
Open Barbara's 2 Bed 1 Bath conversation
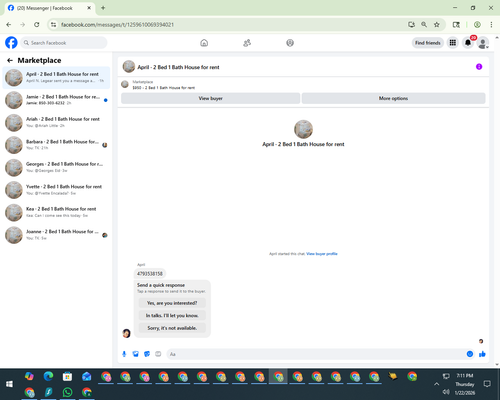point(56,145)
